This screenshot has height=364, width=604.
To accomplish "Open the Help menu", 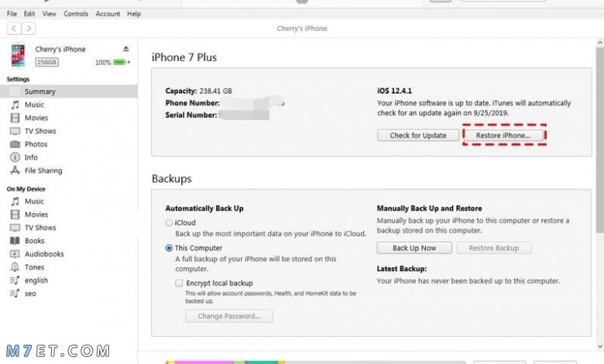I will (x=134, y=14).
